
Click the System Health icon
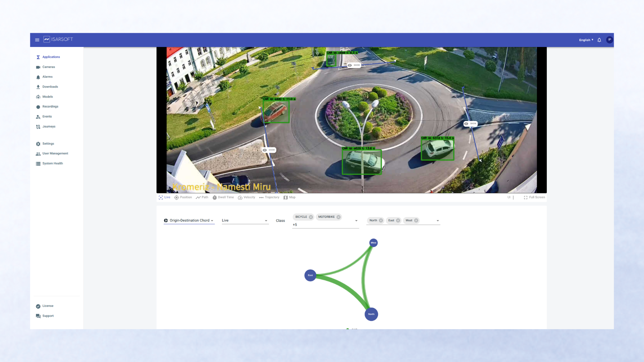pyautogui.click(x=38, y=164)
